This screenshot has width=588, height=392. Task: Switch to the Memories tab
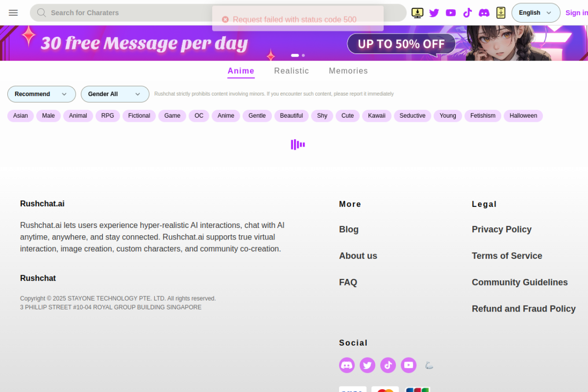pyautogui.click(x=348, y=71)
